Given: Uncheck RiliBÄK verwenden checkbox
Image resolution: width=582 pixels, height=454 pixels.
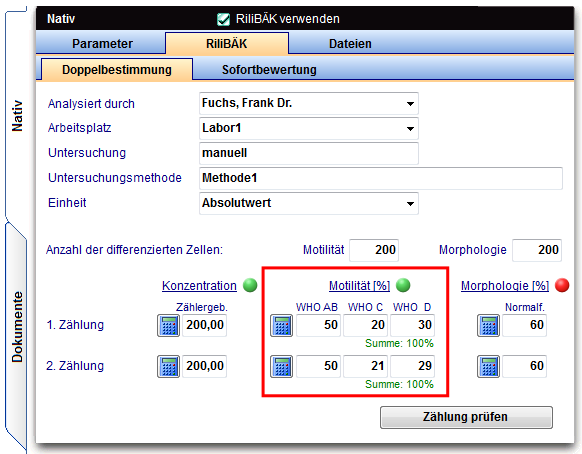Looking at the screenshot, I should [223, 19].
